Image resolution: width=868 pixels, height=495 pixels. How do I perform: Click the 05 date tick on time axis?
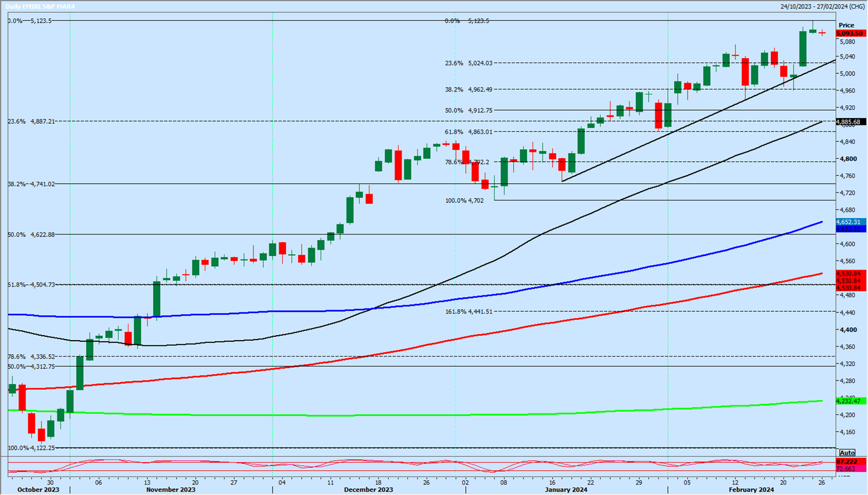tap(687, 483)
